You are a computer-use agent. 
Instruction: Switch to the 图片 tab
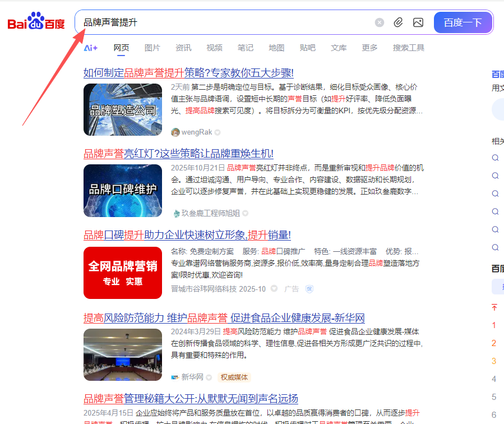click(x=152, y=48)
